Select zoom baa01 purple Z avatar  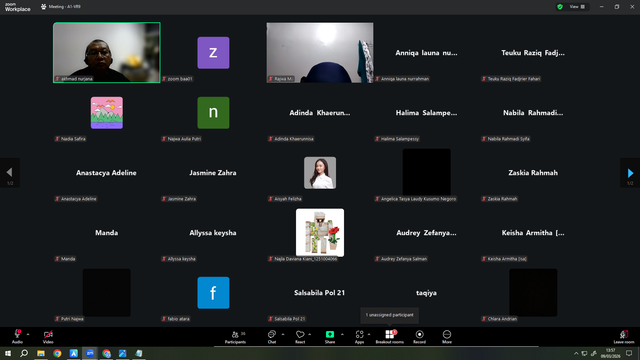coord(213,53)
